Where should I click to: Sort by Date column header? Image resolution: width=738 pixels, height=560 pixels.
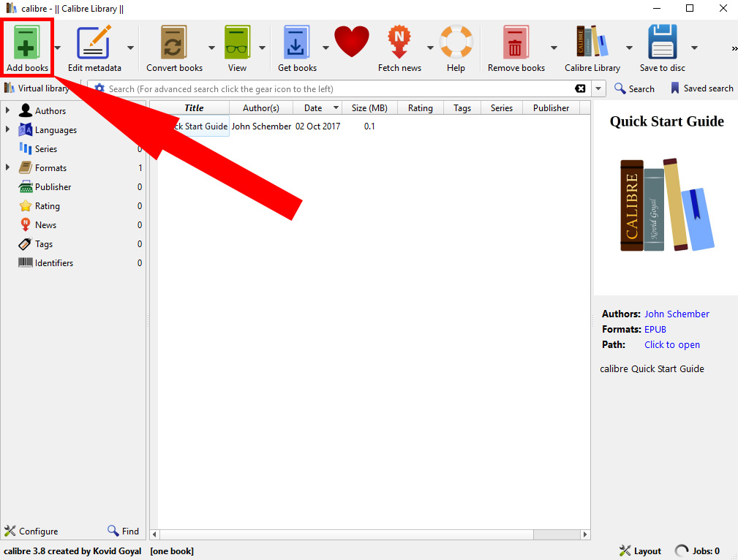point(317,107)
